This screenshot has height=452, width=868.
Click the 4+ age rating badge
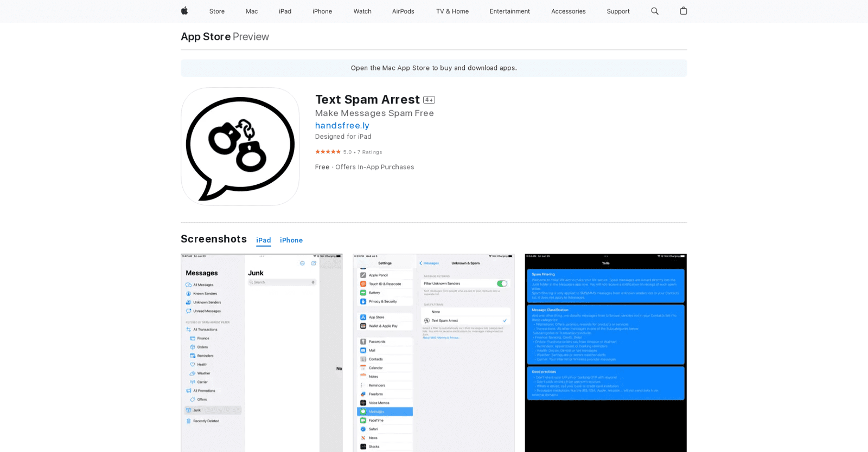(x=429, y=100)
